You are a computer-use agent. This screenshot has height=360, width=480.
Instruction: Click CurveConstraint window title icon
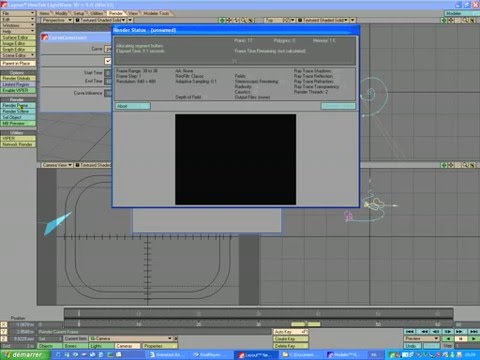point(45,37)
